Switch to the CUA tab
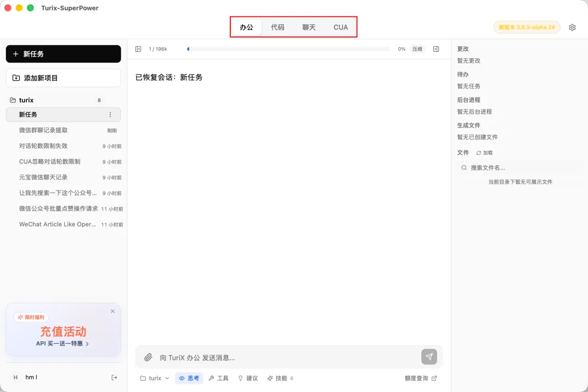Screen dimensions: 588x392 340,27
